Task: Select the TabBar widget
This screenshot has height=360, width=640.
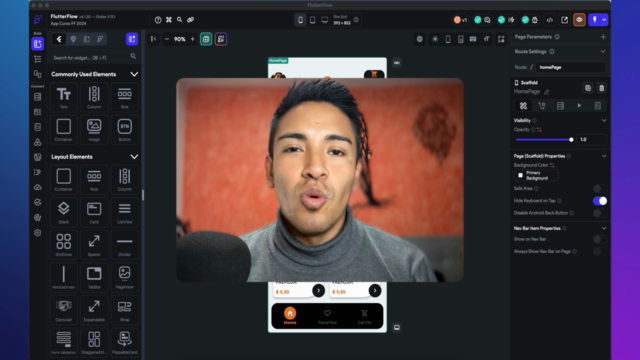Action: point(94,278)
